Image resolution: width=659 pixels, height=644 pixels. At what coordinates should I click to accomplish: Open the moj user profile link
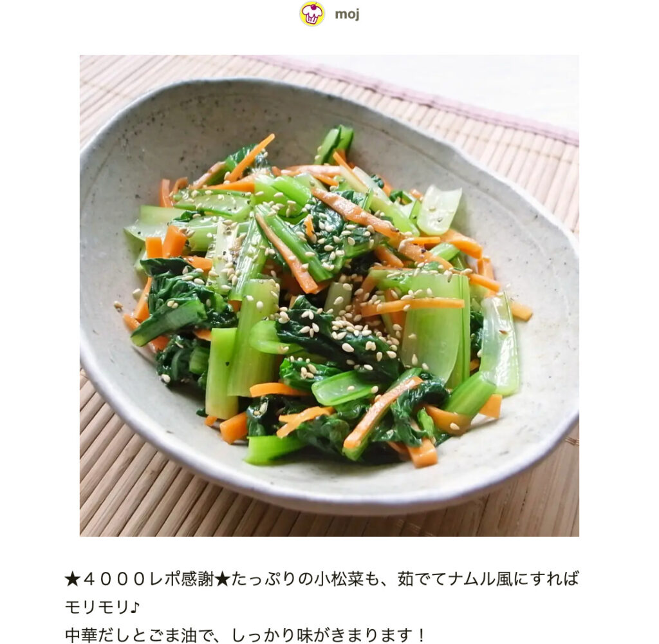pos(347,14)
